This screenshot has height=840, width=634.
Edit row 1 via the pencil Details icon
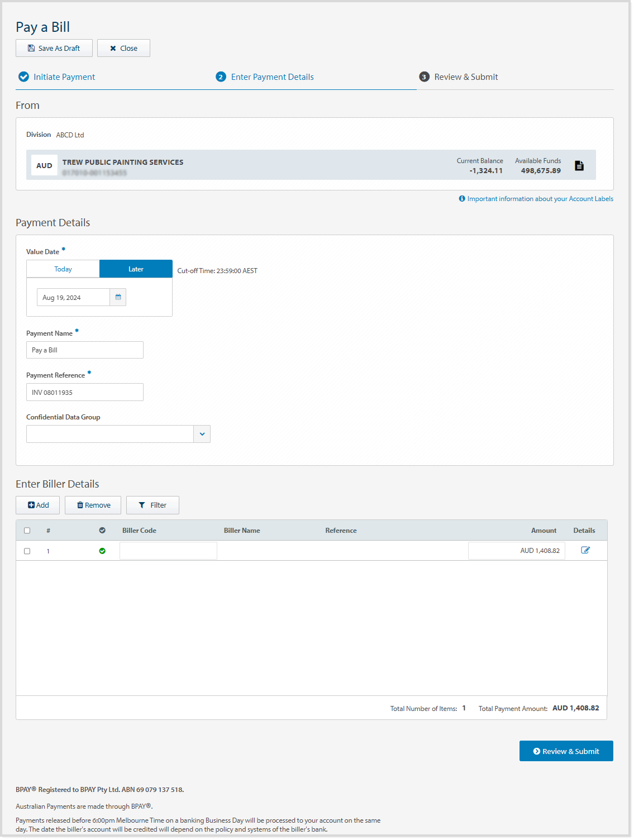pyautogui.click(x=585, y=550)
